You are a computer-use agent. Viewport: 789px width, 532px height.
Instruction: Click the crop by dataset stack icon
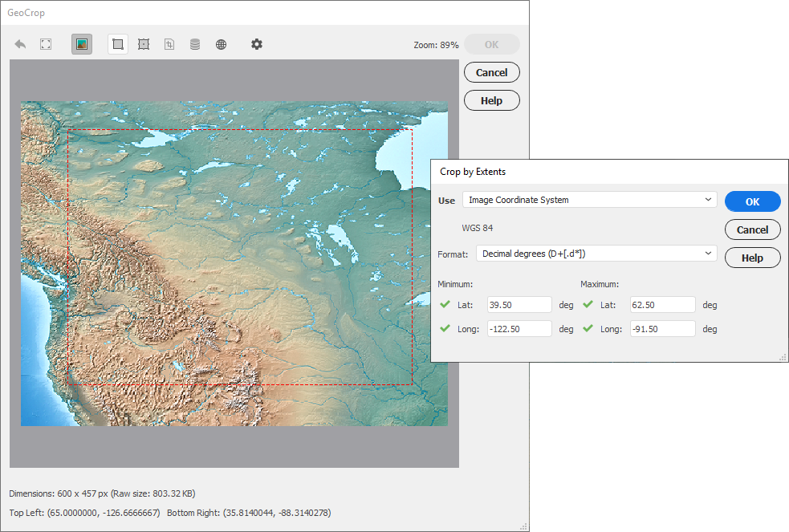(x=195, y=44)
